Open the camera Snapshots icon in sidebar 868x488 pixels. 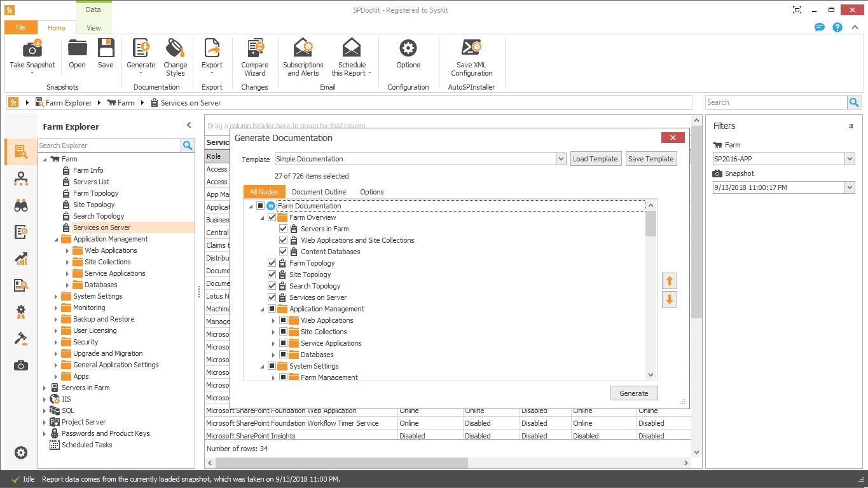(21, 365)
